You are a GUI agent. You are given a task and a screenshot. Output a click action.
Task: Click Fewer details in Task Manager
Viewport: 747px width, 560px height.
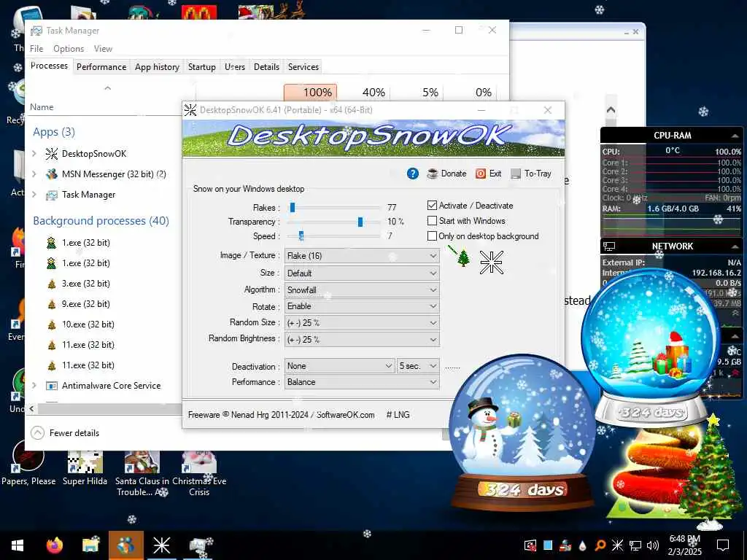coord(65,433)
